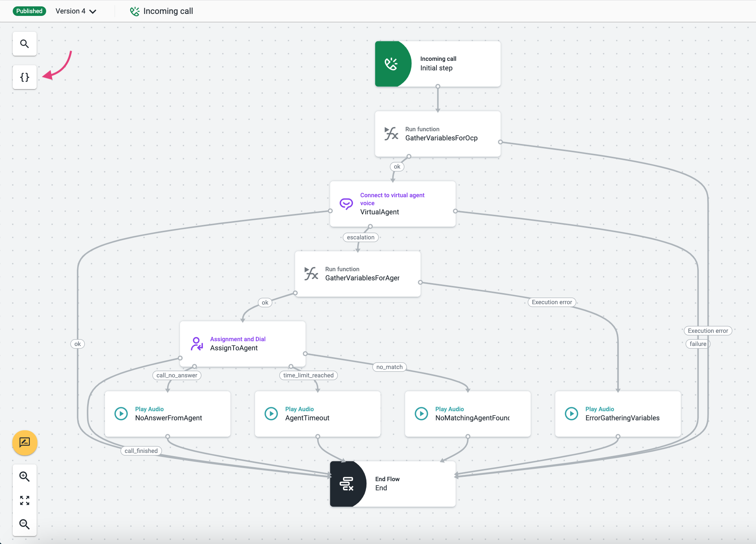Select the GatherVariablesForOcp function node
756x544 pixels.
click(438, 134)
